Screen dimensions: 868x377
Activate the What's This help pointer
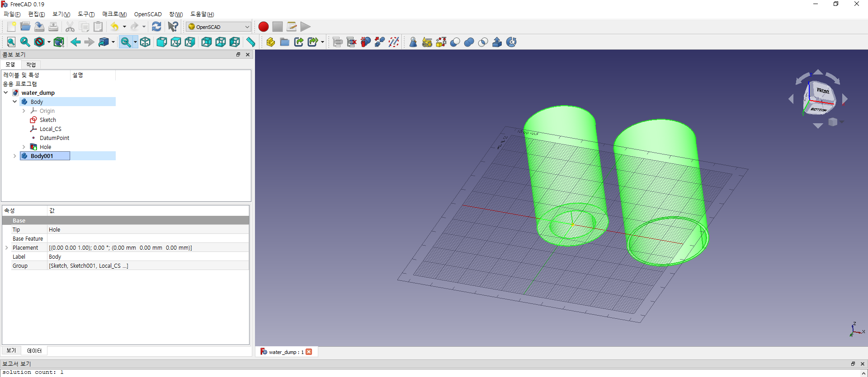point(173,27)
